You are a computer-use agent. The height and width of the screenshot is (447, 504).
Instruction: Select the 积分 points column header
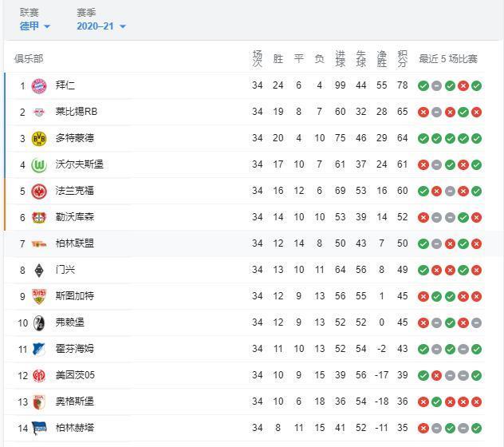pyautogui.click(x=403, y=58)
